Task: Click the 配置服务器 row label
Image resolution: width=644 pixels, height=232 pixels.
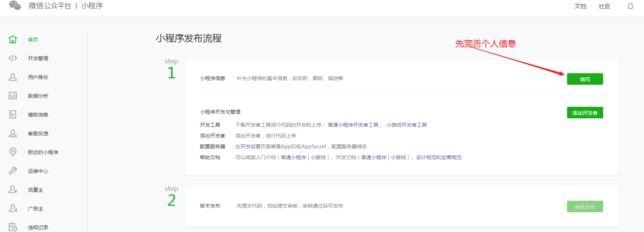Action: click(x=212, y=146)
